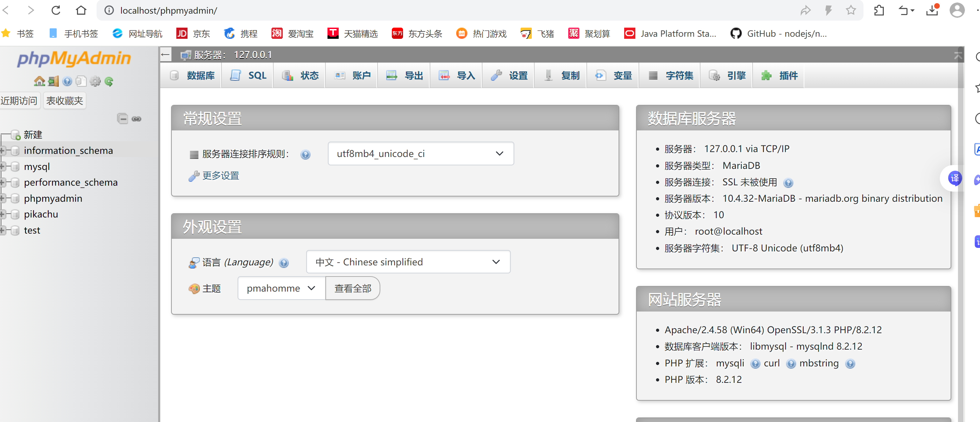Open phpMyAdmin documentation question-mark icon in sidebar
980x422 pixels.
67,81
